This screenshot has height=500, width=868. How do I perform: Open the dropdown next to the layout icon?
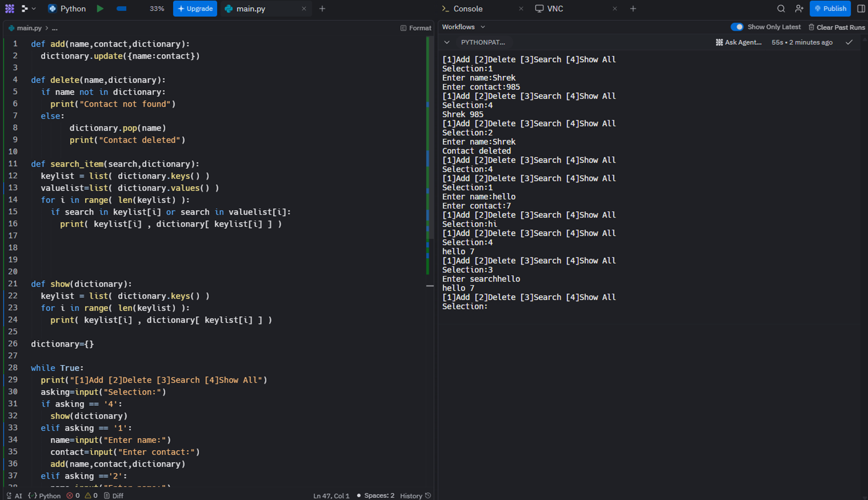(34, 9)
